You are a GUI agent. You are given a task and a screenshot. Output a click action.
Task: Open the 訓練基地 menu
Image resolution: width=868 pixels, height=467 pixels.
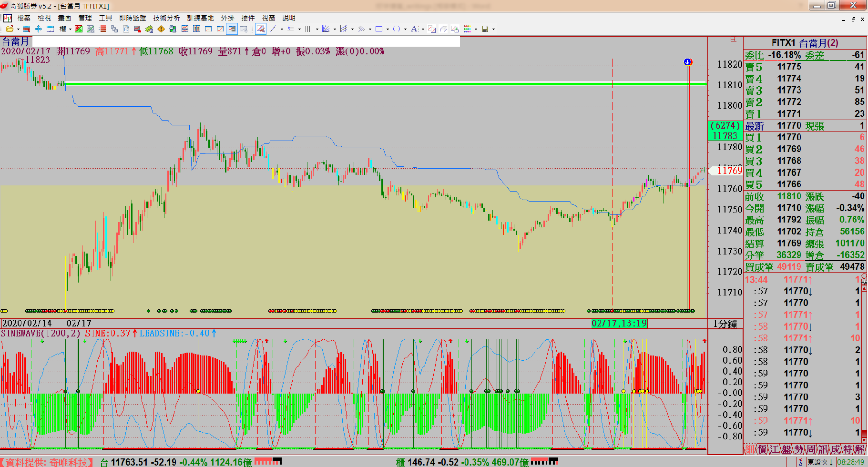pyautogui.click(x=200, y=18)
